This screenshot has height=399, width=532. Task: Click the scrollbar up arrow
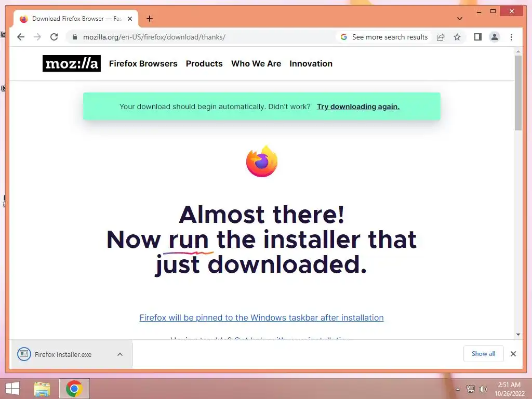[x=518, y=51]
